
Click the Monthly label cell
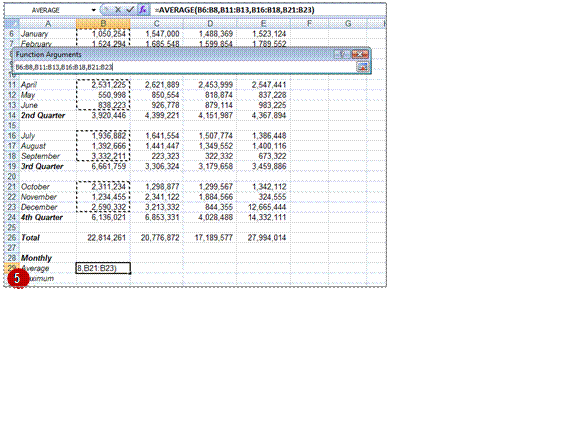(x=48, y=258)
